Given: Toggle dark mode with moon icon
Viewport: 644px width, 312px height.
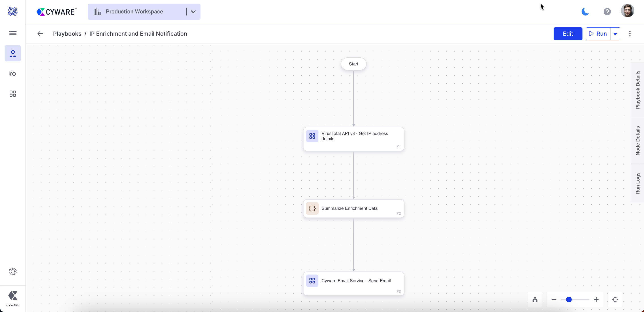Looking at the screenshot, I should point(585,12).
